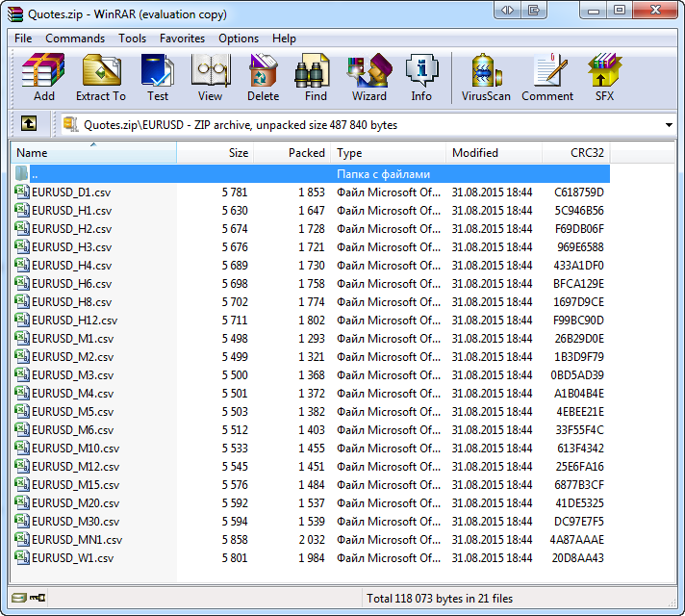Open the Options menu
The height and width of the screenshot is (616, 685).
click(239, 38)
